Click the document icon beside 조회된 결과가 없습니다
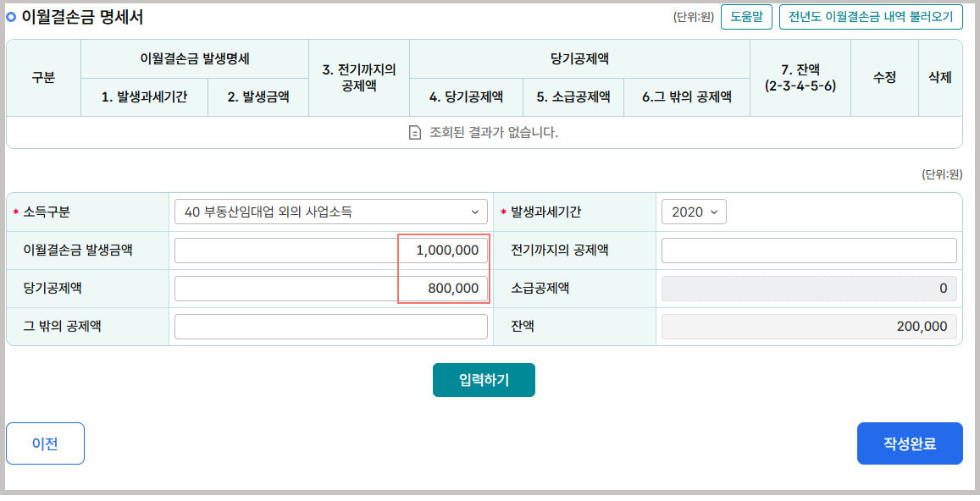The width and height of the screenshot is (980, 501). [414, 132]
